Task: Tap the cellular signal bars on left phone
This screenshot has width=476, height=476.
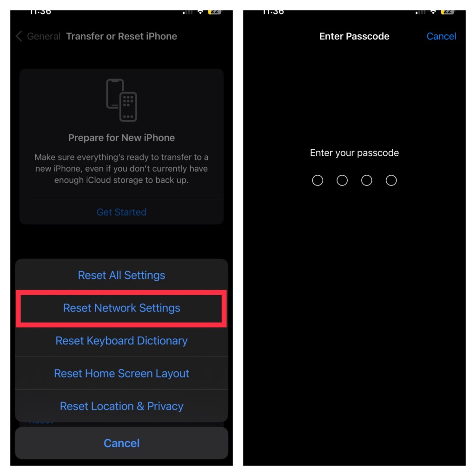Action: click(188, 12)
